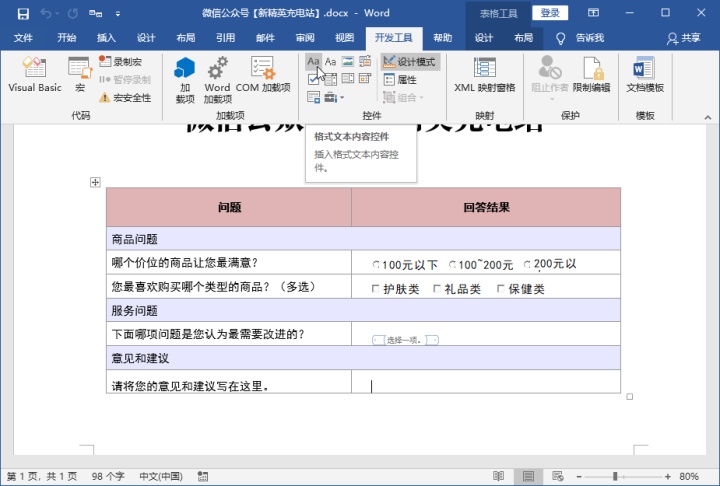Select the 100元以下 radio option

tap(376, 264)
